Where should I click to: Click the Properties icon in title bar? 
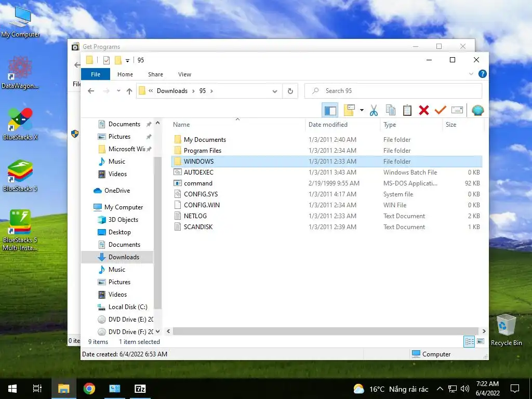tap(107, 60)
